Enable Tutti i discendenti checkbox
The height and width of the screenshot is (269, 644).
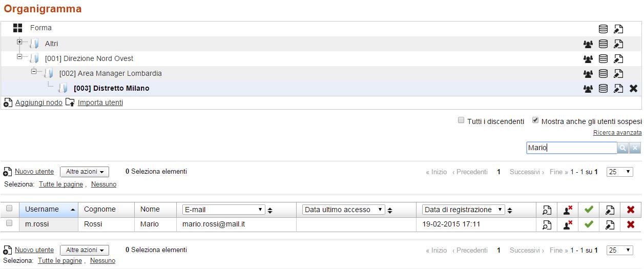[462, 120]
